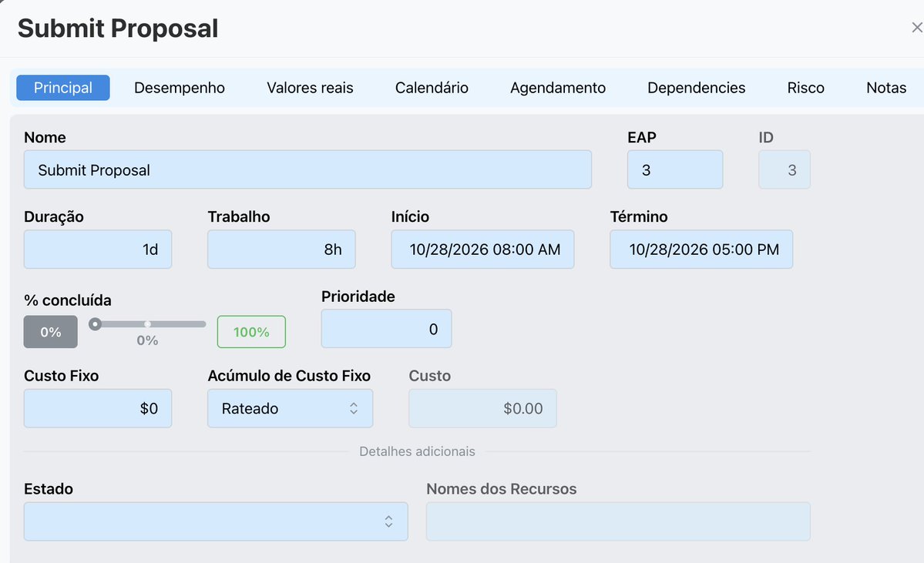Click the read-only Custo field
924x563 pixels.
(482, 408)
